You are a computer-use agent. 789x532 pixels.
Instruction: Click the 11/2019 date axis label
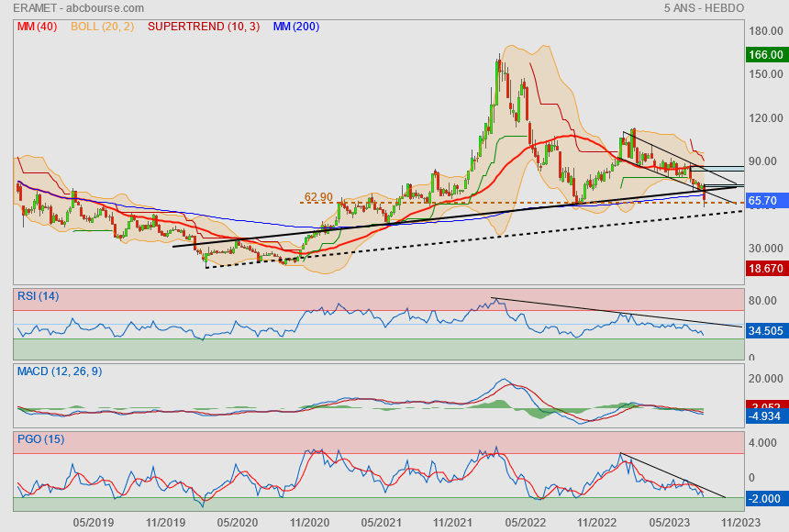[x=165, y=523]
